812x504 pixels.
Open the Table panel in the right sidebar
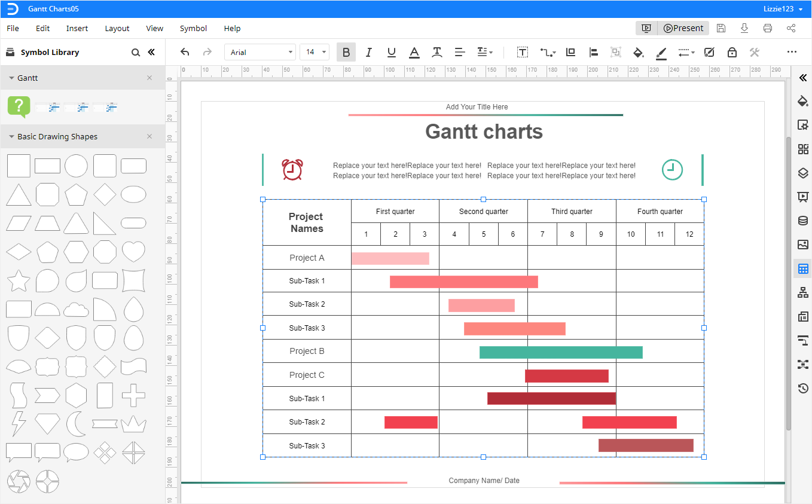click(x=803, y=268)
